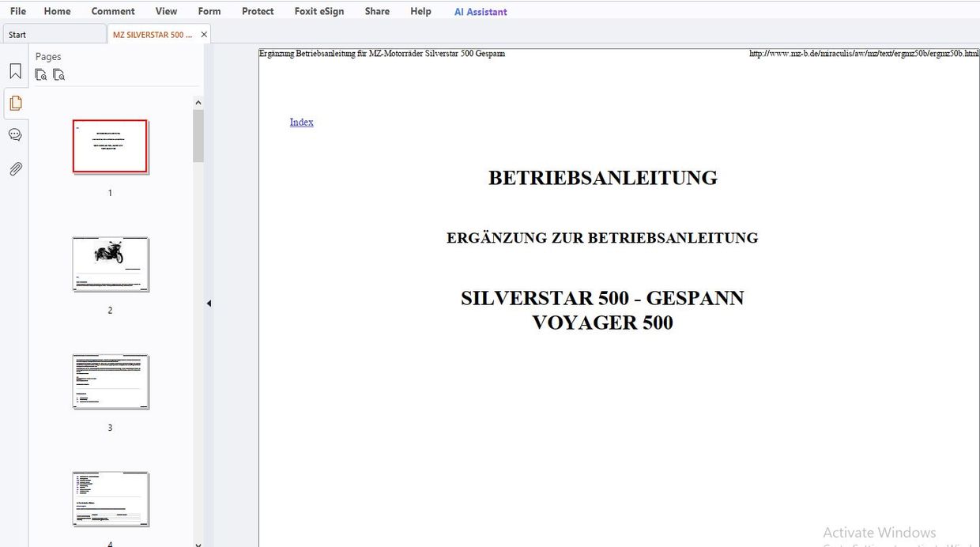This screenshot has height=547, width=980.
Task: Collapse the navigation pane with the arrow
Action: (208, 303)
